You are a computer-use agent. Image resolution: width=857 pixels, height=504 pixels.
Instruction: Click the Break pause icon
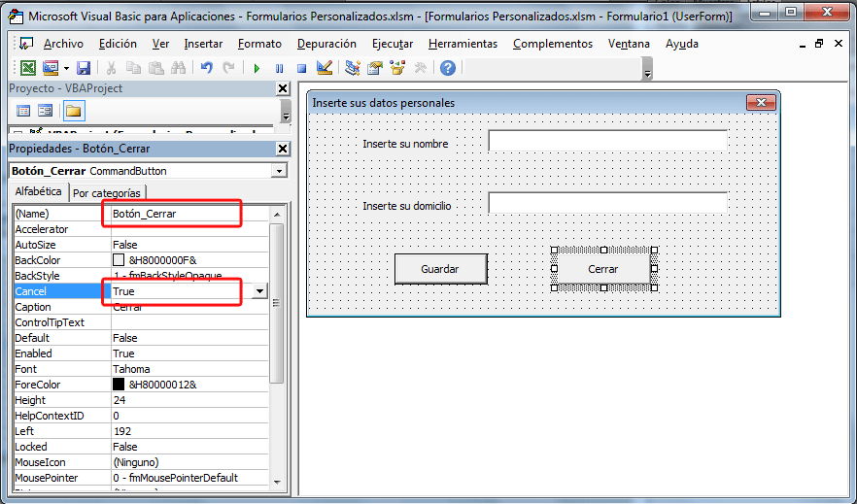(279, 68)
